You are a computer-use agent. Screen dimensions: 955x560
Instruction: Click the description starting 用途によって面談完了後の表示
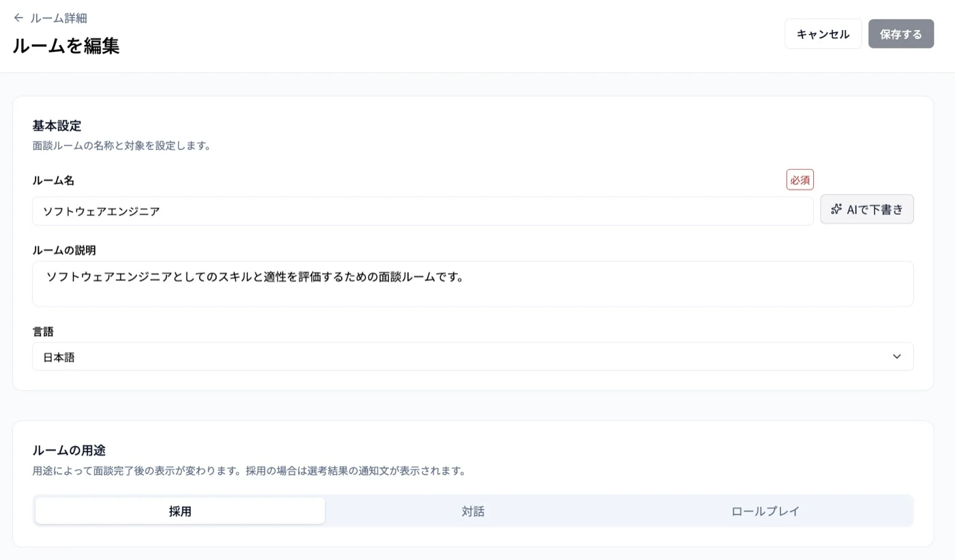pos(249,471)
